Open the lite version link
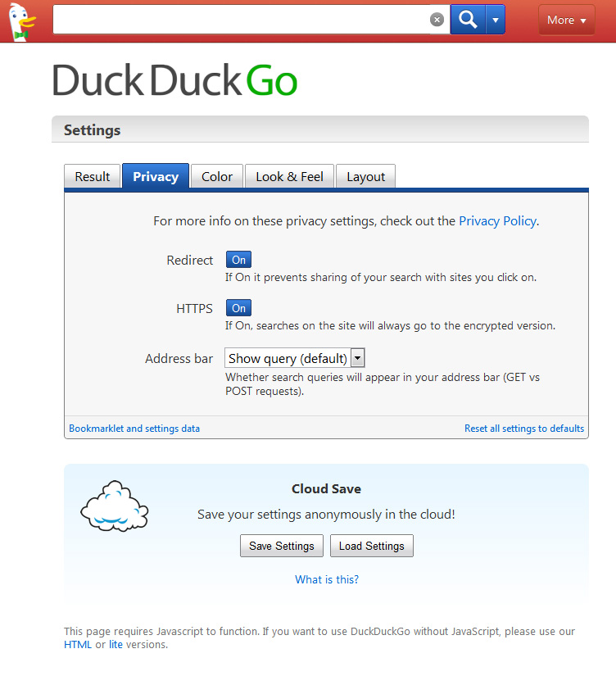This screenshot has width=616, height=676. 115,645
